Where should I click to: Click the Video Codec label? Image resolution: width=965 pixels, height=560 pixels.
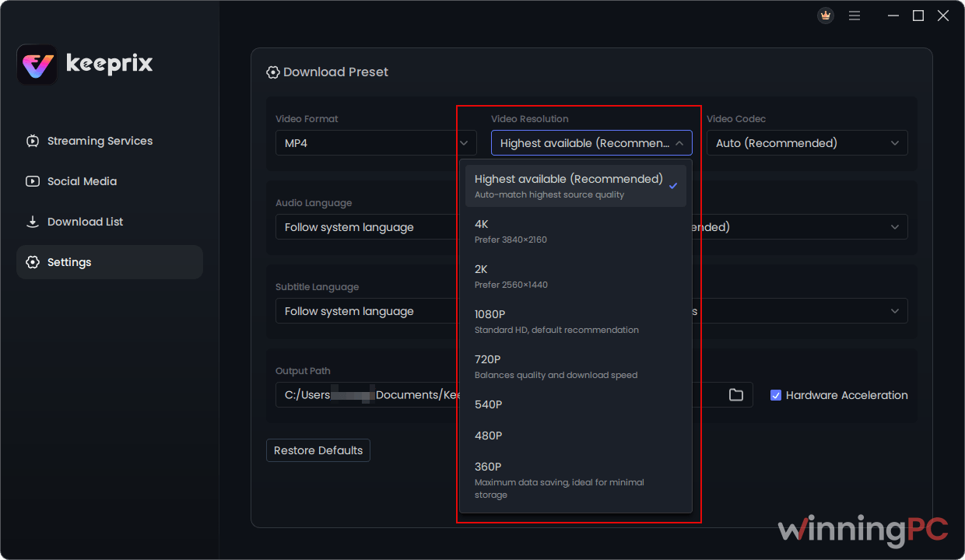736,119
